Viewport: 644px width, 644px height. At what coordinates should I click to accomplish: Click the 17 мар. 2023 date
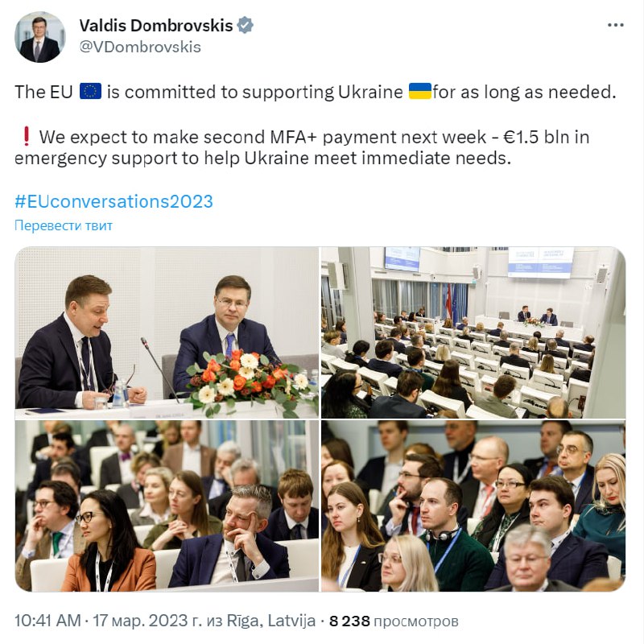coord(147,621)
